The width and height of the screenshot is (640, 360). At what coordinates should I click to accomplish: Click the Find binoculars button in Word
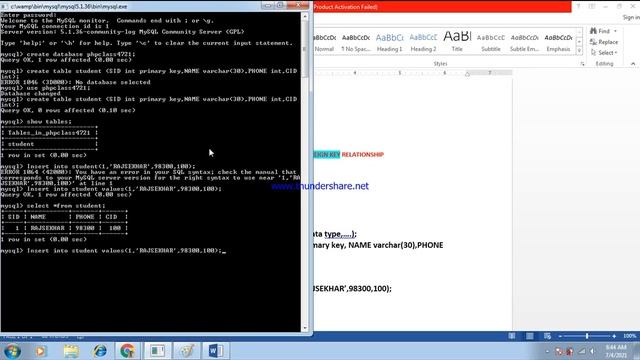(x=600, y=31)
